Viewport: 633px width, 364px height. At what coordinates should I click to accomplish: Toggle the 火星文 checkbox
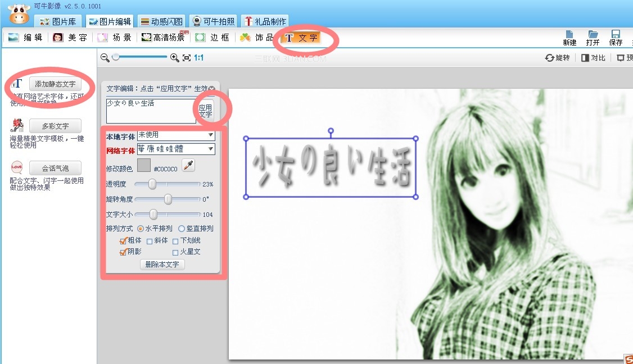click(175, 253)
